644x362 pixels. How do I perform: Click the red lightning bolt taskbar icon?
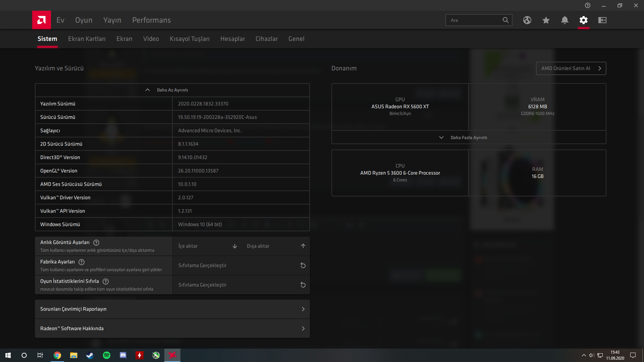(x=140, y=355)
